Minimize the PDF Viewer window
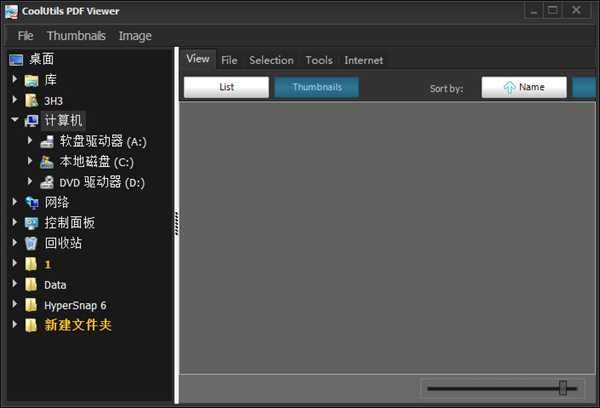This screenshot has width=600, height=408. click(533, 11)
